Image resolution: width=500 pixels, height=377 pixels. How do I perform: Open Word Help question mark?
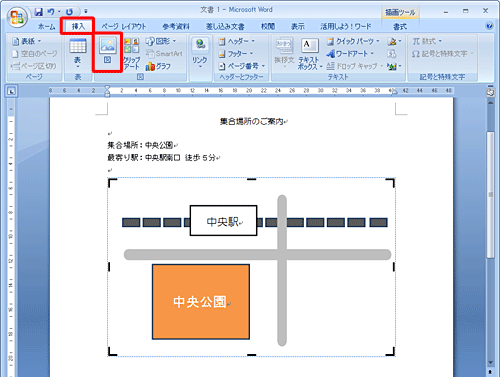pos(489,26)
